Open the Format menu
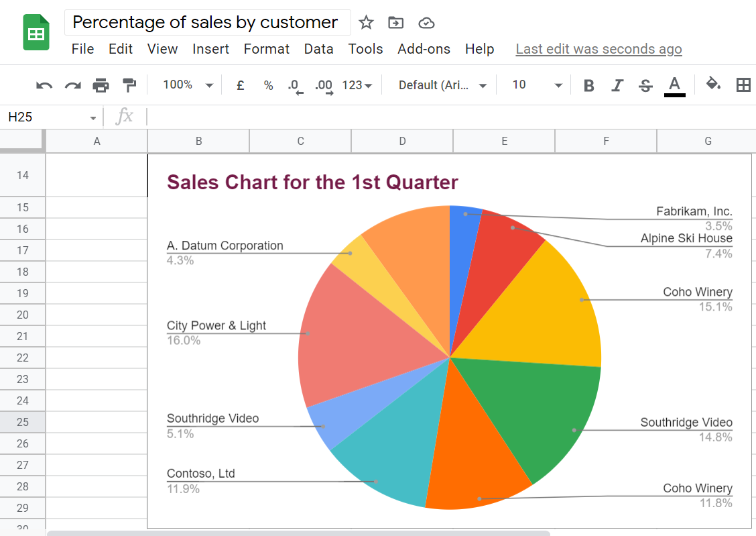The width and height of the screenshot is (756, 536). [267, 49]
